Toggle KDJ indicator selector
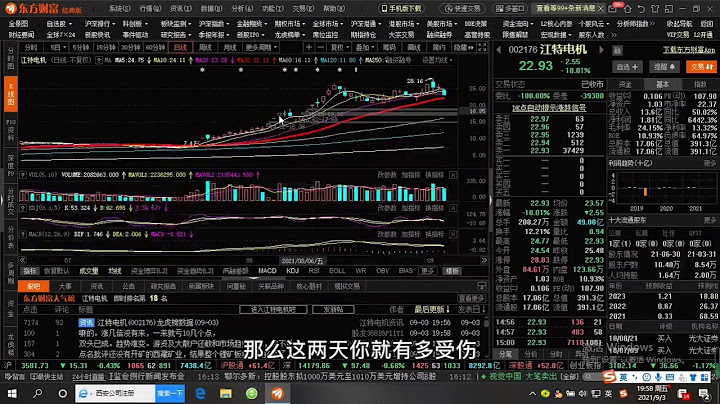Screen dimensions: 720x404 (292, 271)
